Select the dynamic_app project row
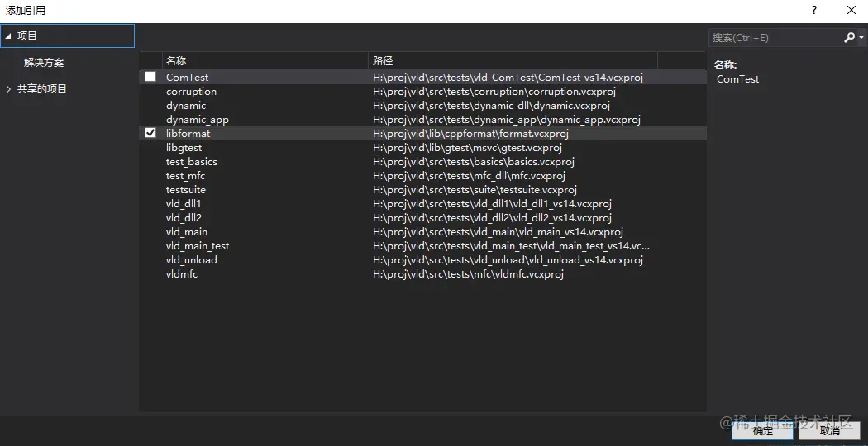868x446 pixels. tap(198, 120)
